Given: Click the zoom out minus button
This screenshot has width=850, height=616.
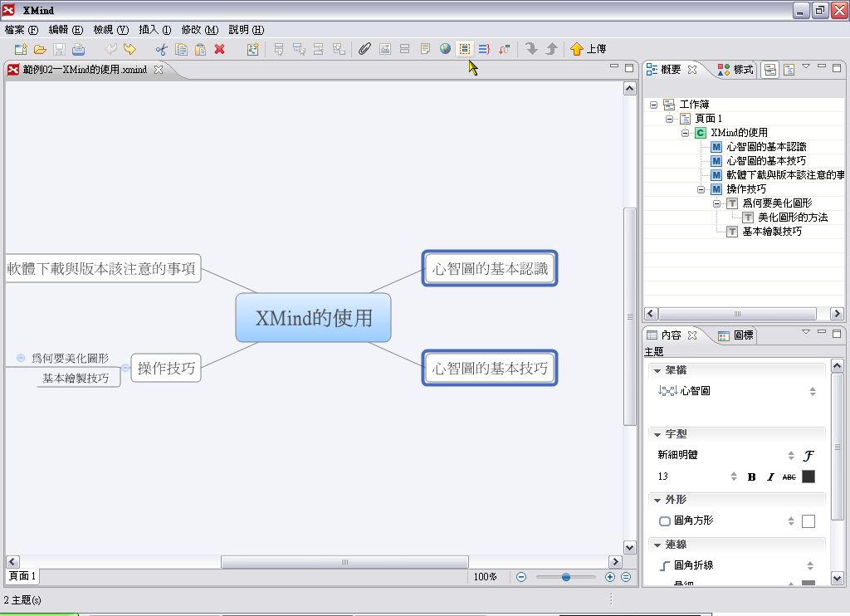Looking at the screenshot, I should coord(521,577).
